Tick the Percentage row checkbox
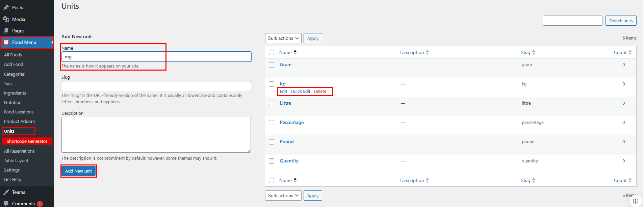The image size is (644, 207). coord(272,123)
